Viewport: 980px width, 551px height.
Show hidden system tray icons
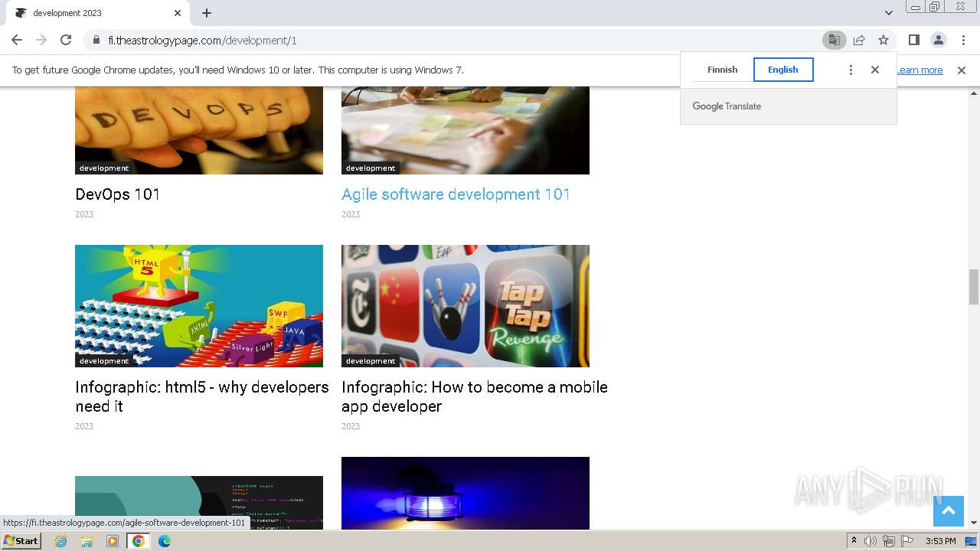[x=854, y=541]
